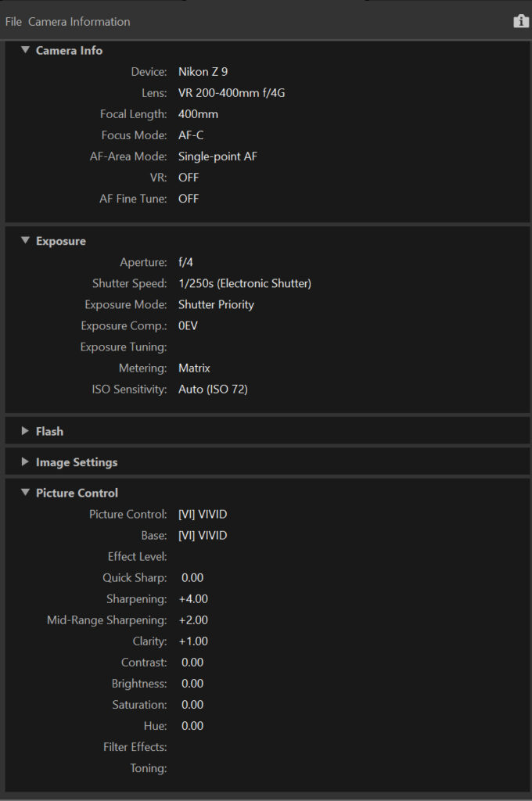Click the AF-C focus mode value
Image resolution: width=532 pixels, height=801 pixels.
tap(192, 135)
